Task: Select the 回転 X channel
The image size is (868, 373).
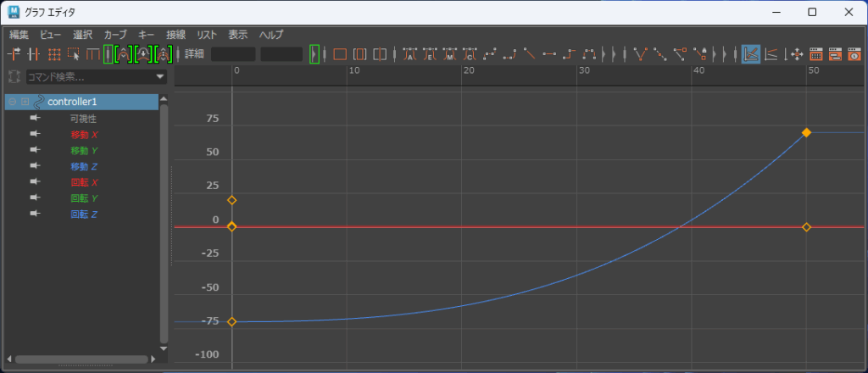Action: click(84, 182)
